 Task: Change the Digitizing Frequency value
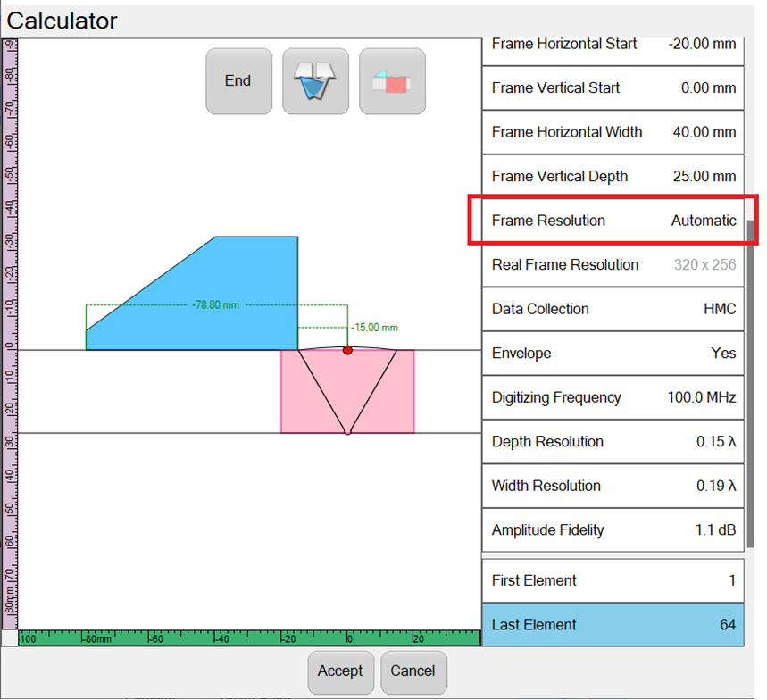613,397
